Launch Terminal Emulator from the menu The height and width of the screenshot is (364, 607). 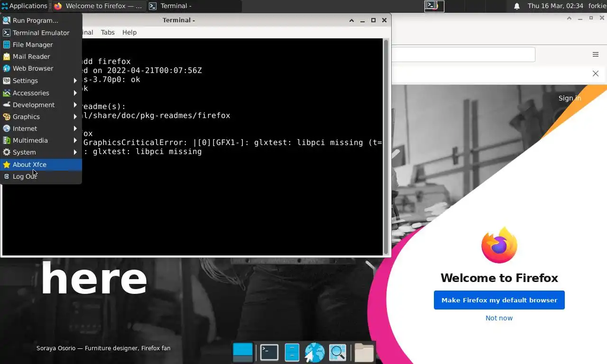(x=41, y=33)
